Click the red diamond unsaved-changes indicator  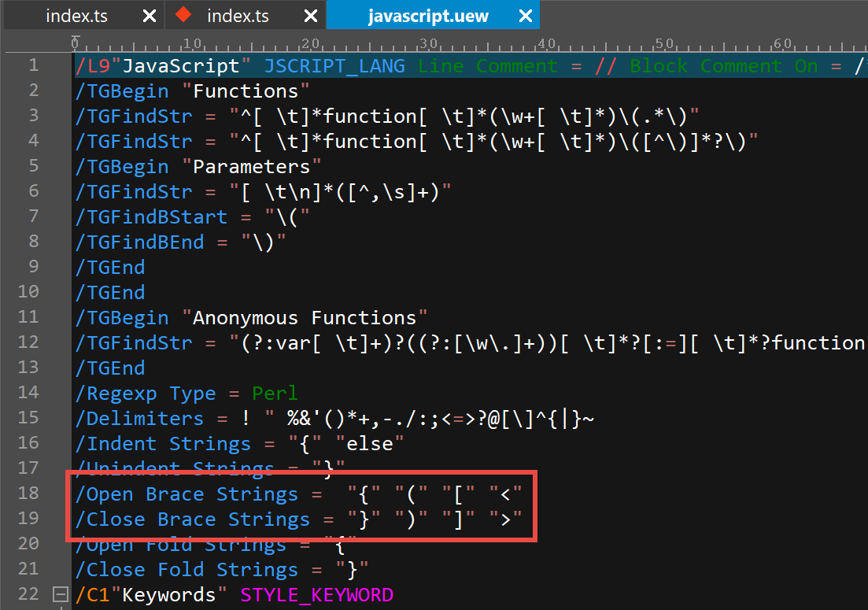point(183,14)
